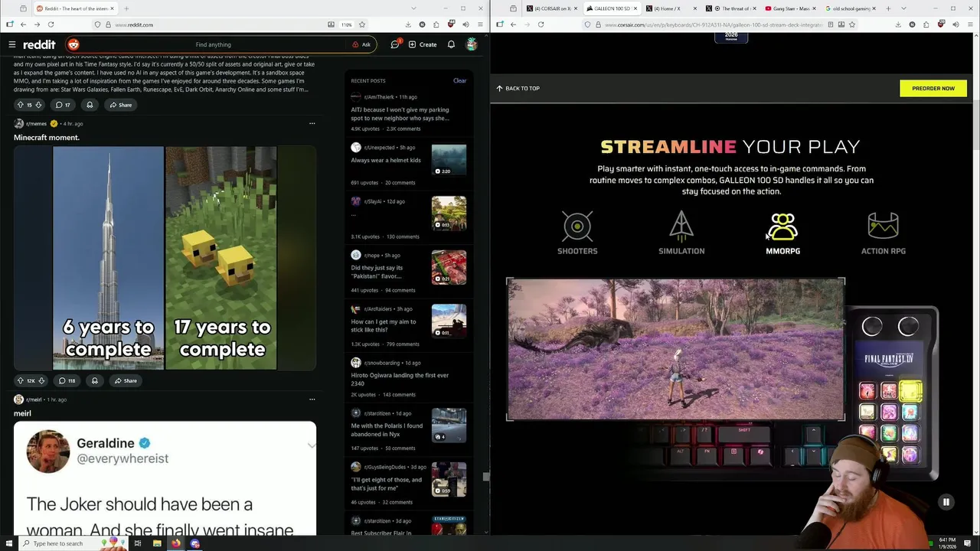Viewport: 980px width, 551px height.
Task: Click the Windows Start button
Action: click(x=8, y=543)
